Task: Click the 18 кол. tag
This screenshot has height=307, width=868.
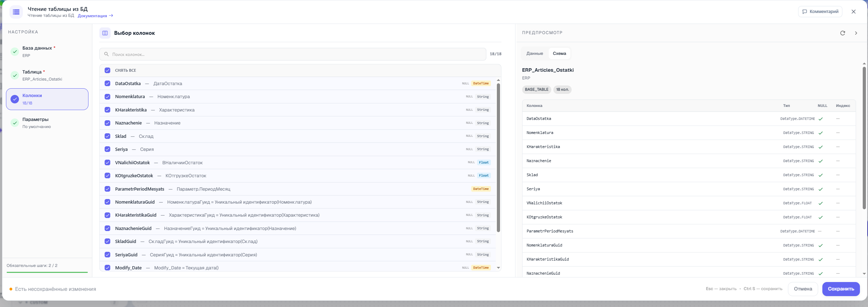Action: [x=562, y=89]
